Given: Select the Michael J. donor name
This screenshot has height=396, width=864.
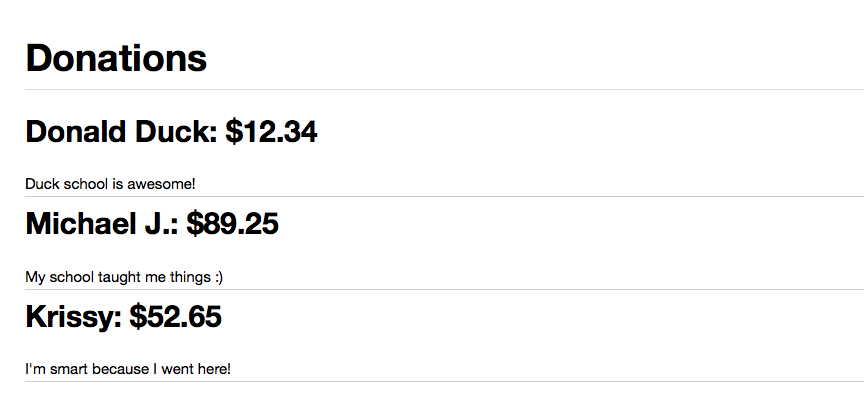Looking at the screenshot, I should (102, 224).
